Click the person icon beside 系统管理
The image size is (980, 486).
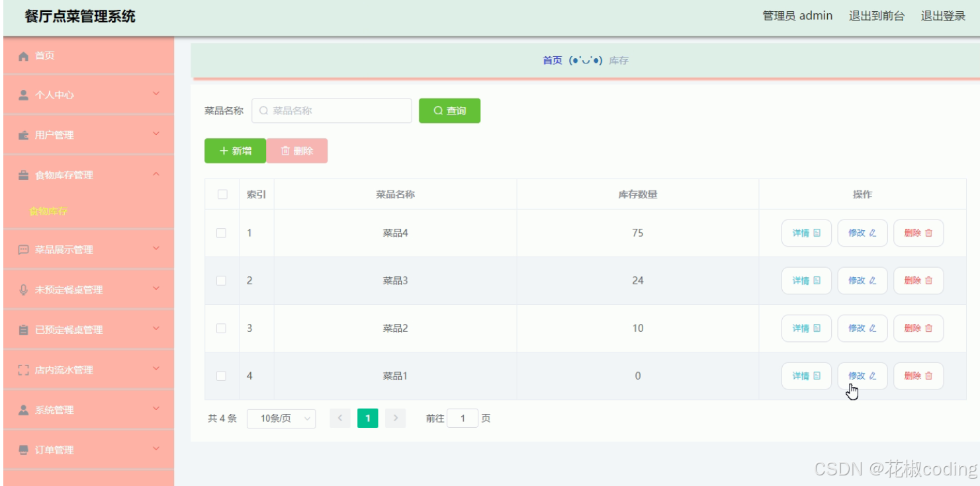[24, 410]
